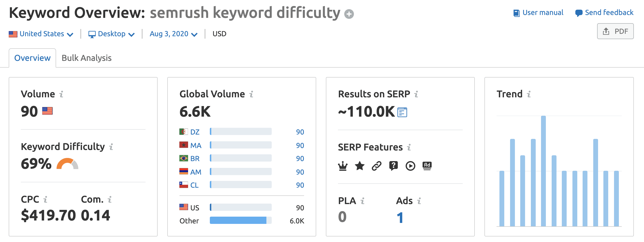
Task: Click the chain link SERP feature icon
Action: (x=376, y=166)
